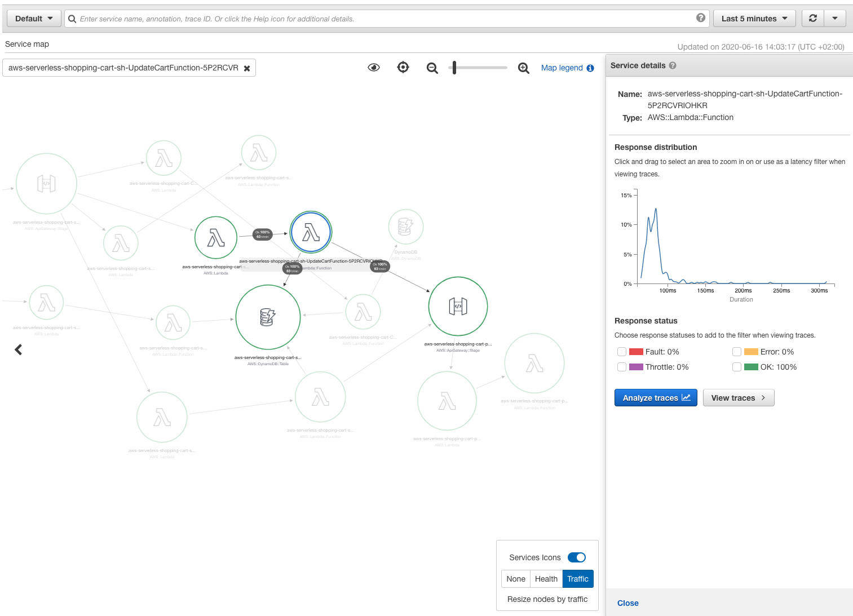Open the Service details help icon
This screenshot has height=616, width=853.
click(673, 65)
